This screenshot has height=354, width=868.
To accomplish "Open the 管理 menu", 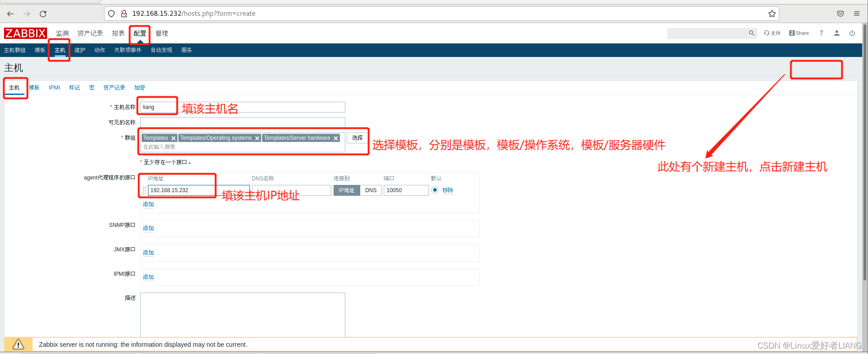I will click(x=162, y=33).
